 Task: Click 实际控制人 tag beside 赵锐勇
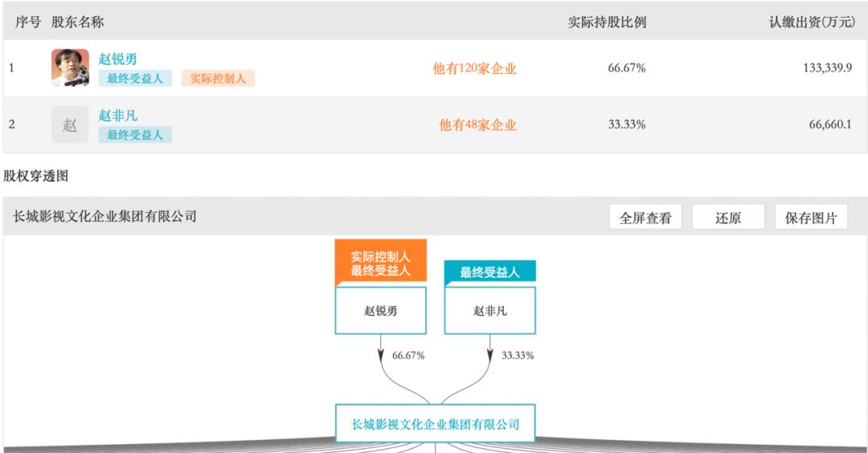coord(218,79)
